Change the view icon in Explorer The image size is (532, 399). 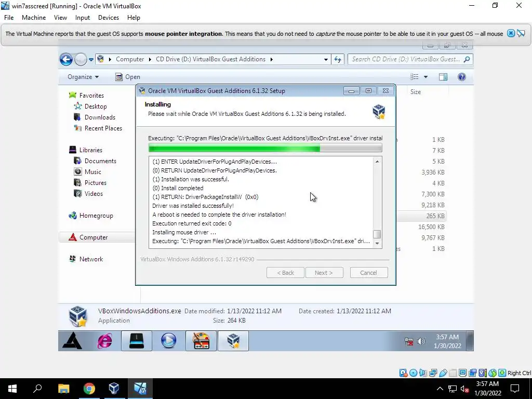coord(414,77)
